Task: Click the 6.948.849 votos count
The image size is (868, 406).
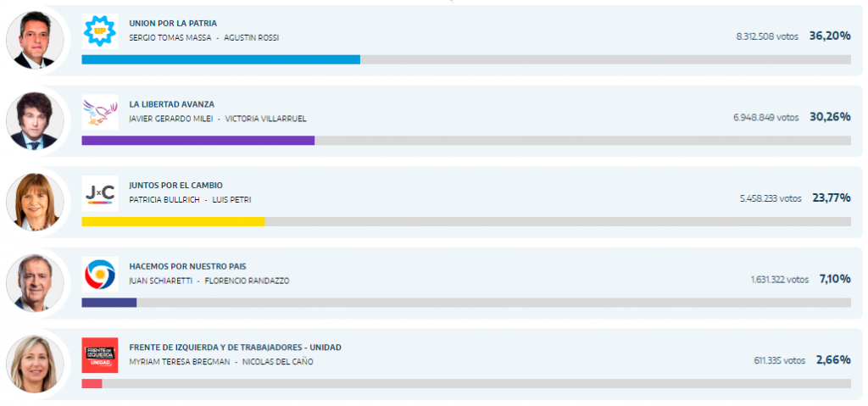Action: coord(766,117)
